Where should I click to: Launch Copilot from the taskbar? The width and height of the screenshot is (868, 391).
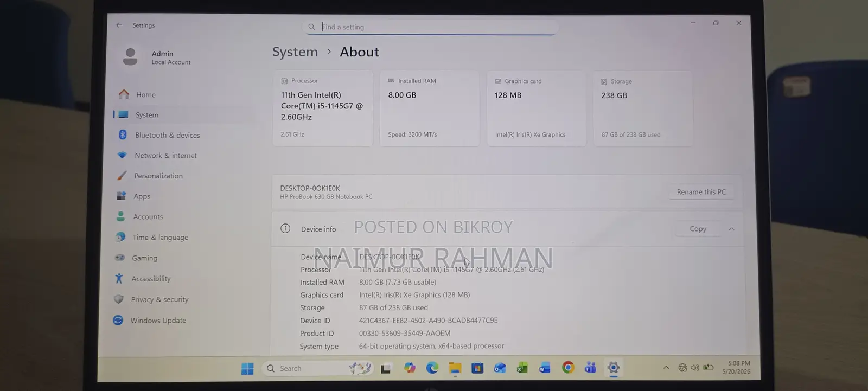[x=410, y=368]
